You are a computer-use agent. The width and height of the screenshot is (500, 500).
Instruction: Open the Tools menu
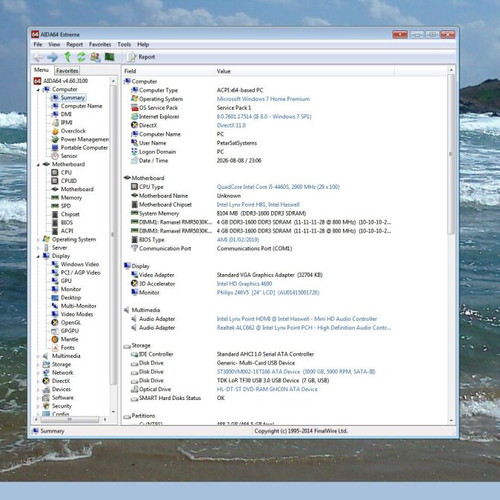[x=124, y=44]
